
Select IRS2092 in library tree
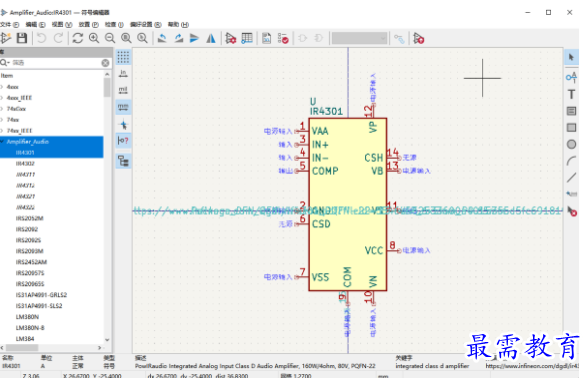[x=27, y=229]
